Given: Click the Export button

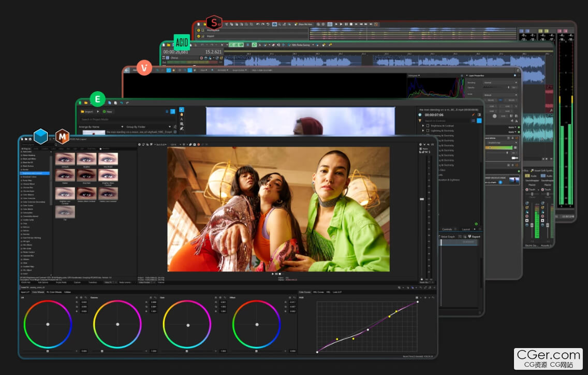Looking at the screenshot, I should point(474,237).
